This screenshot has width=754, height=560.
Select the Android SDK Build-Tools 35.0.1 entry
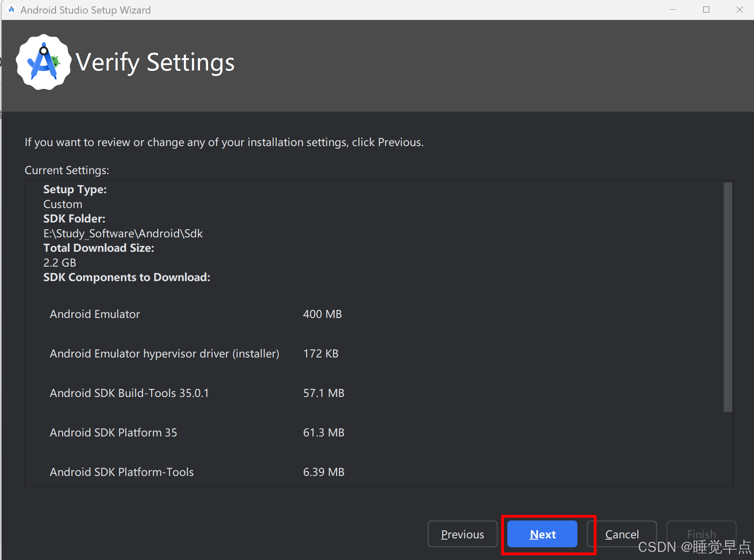click(x=129, y=393)
